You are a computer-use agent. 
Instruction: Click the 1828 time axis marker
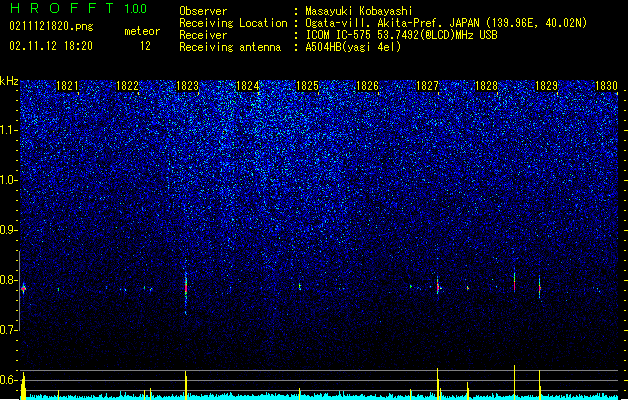click(486, 86)
